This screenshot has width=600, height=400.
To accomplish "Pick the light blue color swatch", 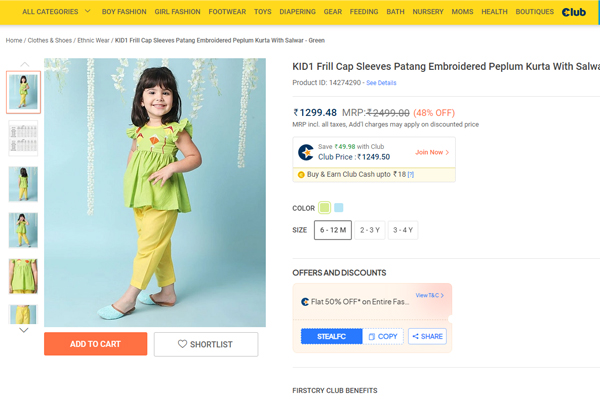I will pyautogui.click(x=339, y=208).
